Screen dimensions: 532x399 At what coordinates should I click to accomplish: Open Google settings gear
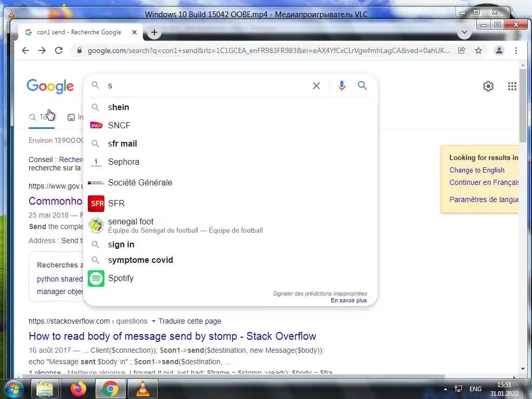coord(488,86)
